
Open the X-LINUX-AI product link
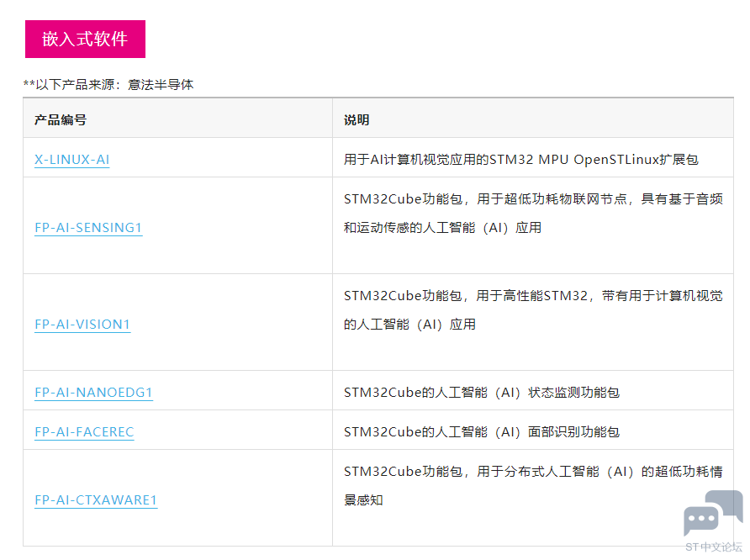coord(71,159)
